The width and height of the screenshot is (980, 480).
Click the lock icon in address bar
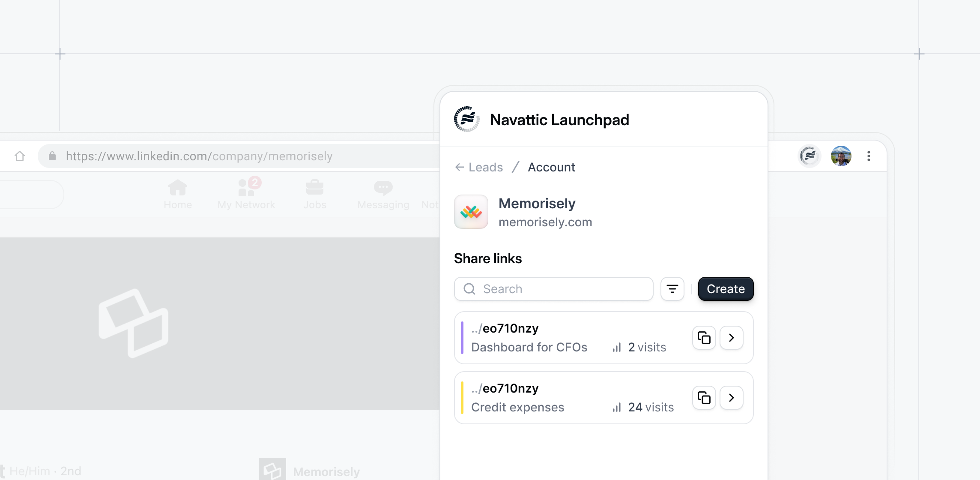tap(52, 156)
